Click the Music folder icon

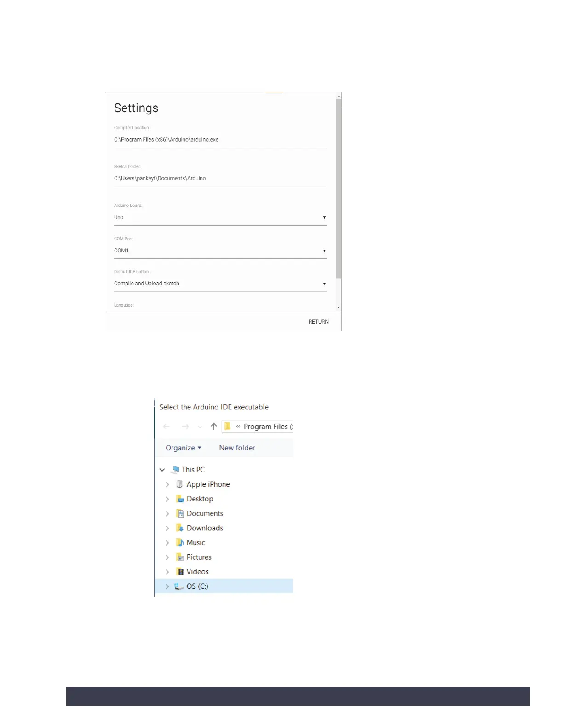[180, 543]
